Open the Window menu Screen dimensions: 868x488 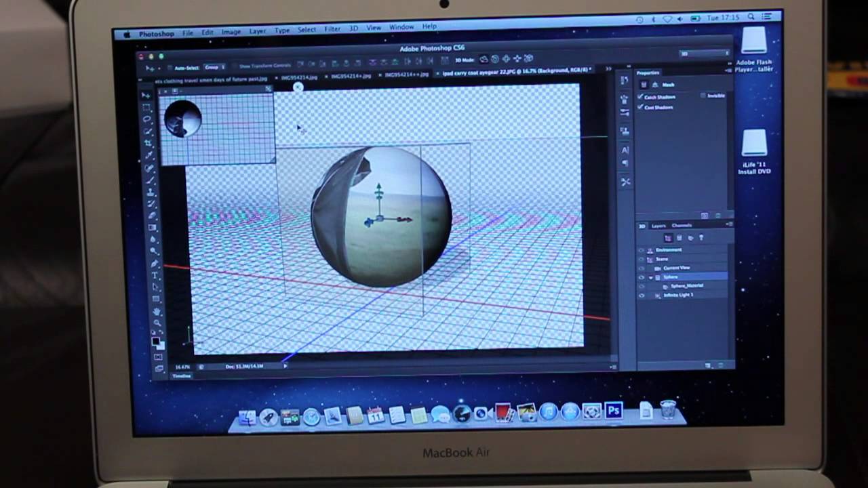coord(401,27)
